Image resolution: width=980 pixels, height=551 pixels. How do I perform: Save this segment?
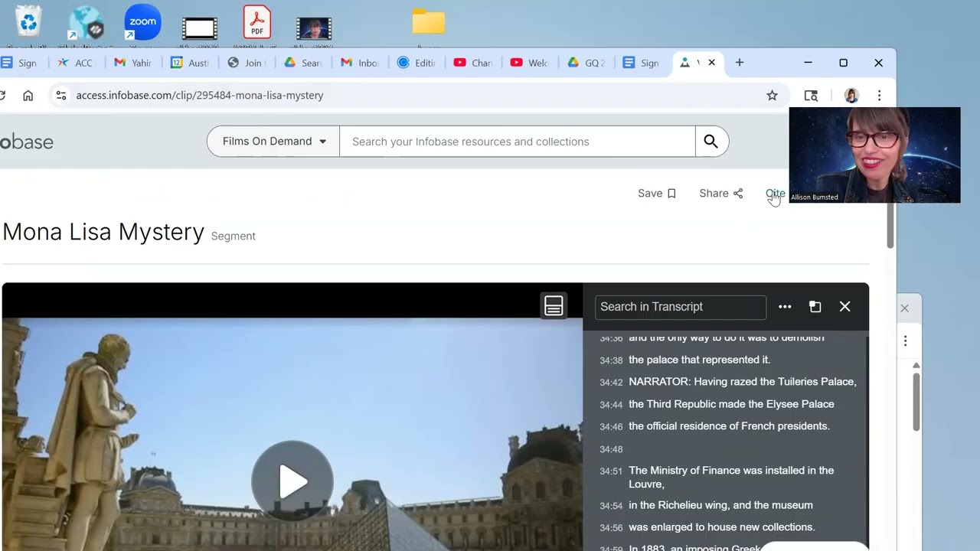click(x=657, y=194)
